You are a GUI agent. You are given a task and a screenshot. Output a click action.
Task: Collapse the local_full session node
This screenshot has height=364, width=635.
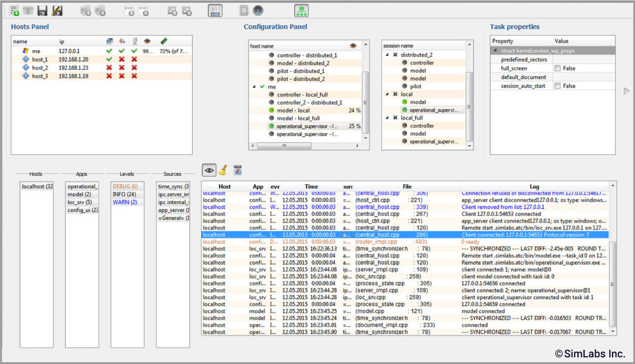387,118
